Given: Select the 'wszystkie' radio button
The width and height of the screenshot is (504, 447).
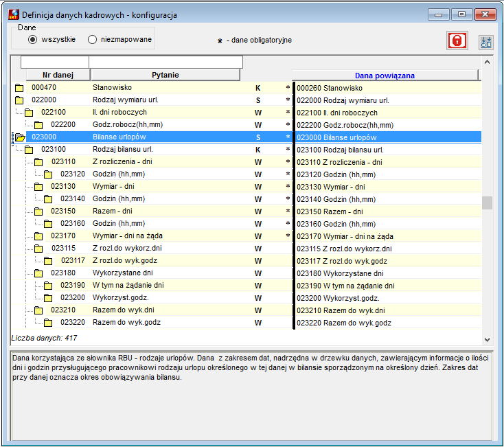Looking at the screenshot, I should tap(32, 40).
